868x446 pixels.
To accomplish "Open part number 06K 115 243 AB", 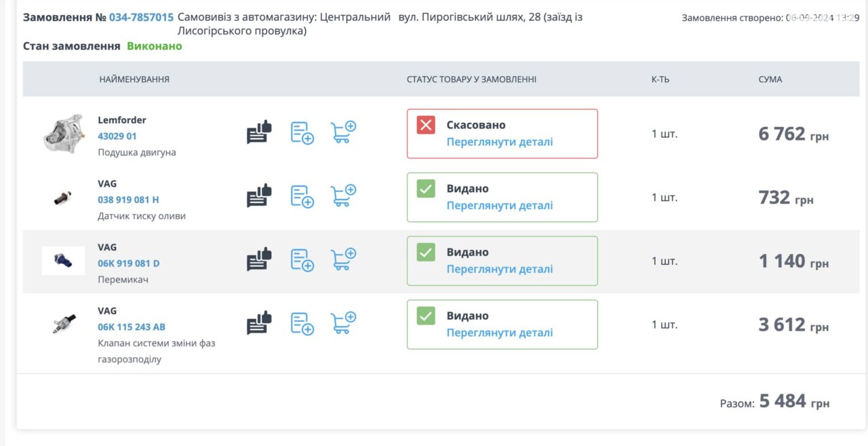I will pos(132,327).
